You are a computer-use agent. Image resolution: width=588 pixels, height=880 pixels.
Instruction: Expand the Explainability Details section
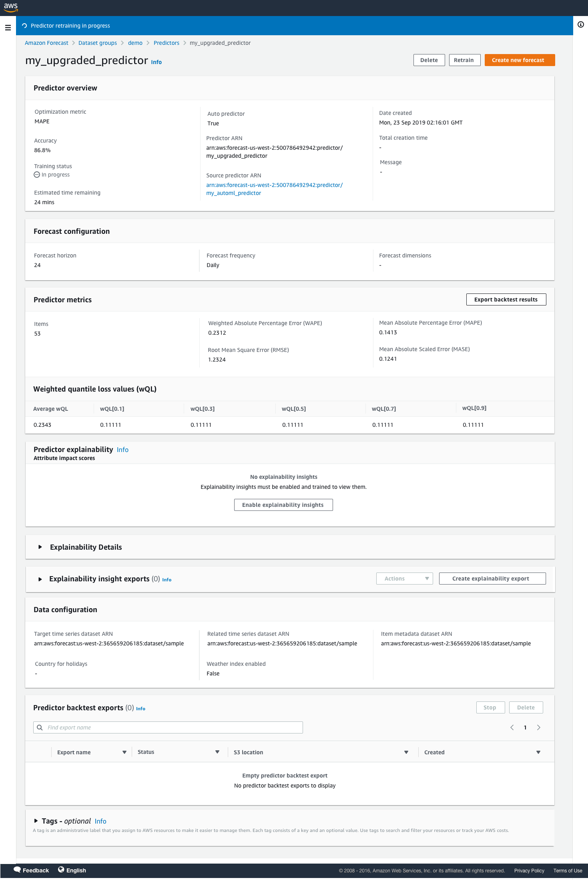(x=40, y=547)
